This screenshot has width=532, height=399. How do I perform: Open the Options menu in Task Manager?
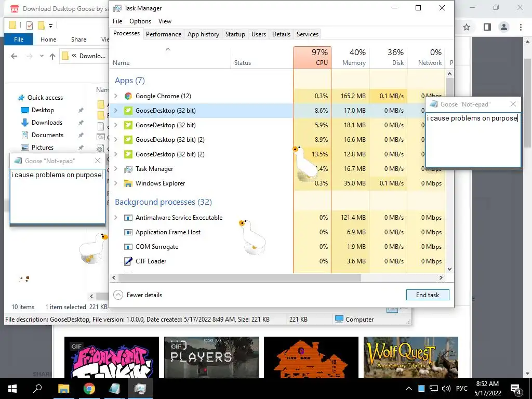(x=140, y=21)
